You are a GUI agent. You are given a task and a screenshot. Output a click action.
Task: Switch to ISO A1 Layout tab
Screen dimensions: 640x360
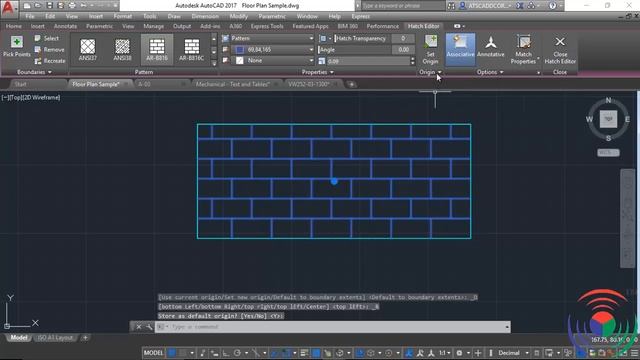(55, 338)
